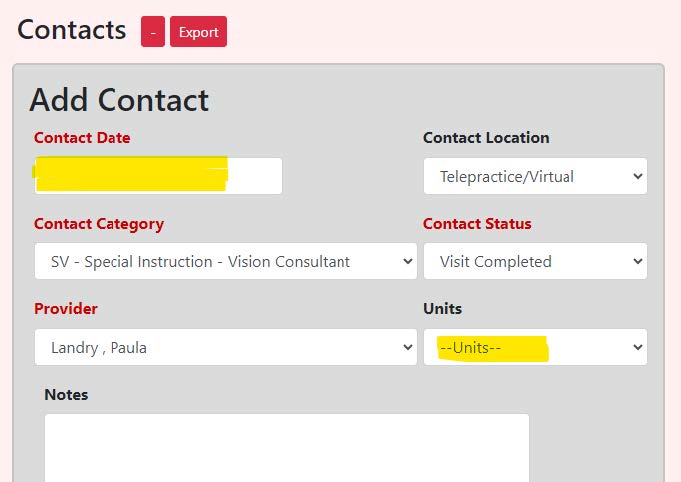This screenshot has height=482, width=681.
Task: Click the Provider field label
Action: [x=66, y=309]
